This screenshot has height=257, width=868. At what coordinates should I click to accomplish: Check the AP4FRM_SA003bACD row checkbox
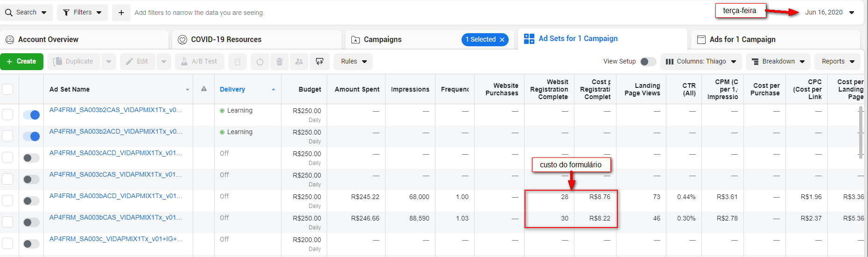click(7, 200)
